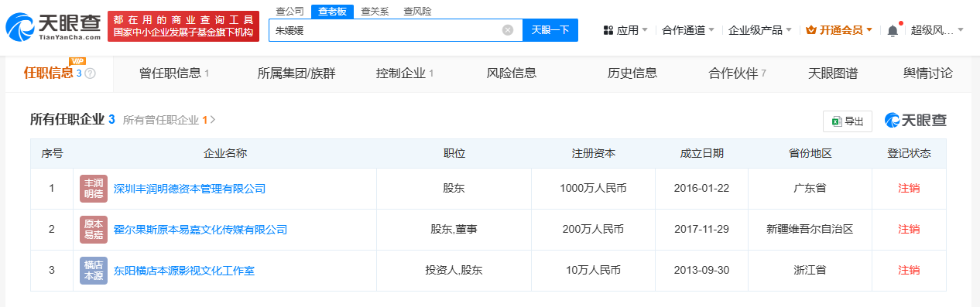
Task: Open the 曾任职信息 tab
Action: 174,73
